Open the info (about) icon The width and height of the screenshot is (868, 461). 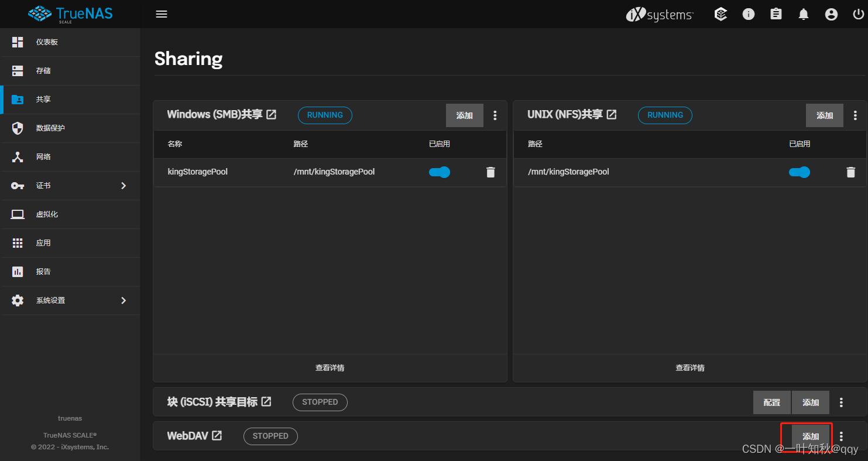(x=749, y=14)
